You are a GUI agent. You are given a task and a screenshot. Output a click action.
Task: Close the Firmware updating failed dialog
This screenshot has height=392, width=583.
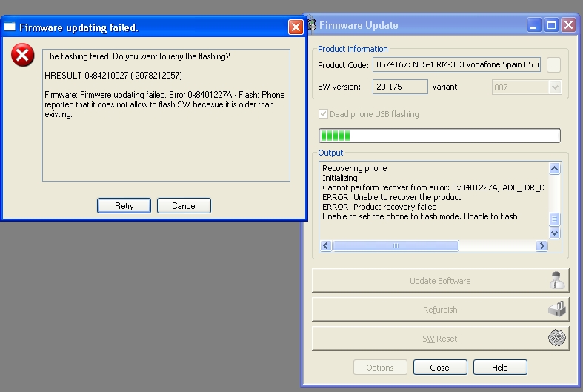point(296,27)
